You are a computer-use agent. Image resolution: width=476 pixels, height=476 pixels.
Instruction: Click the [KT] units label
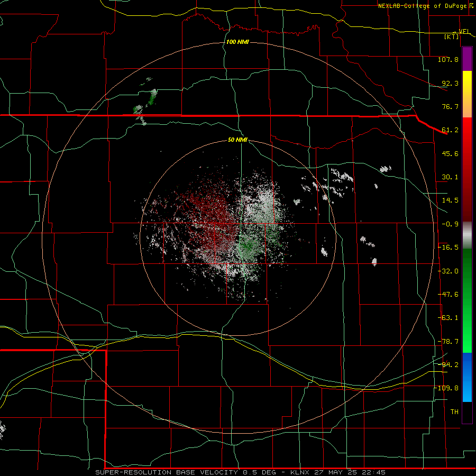pyautogui.click(x=451, y=36)
